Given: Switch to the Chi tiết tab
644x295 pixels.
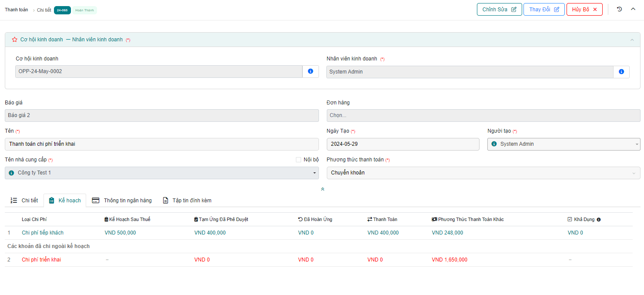Looking at the screenshot, I should point(24,201).
